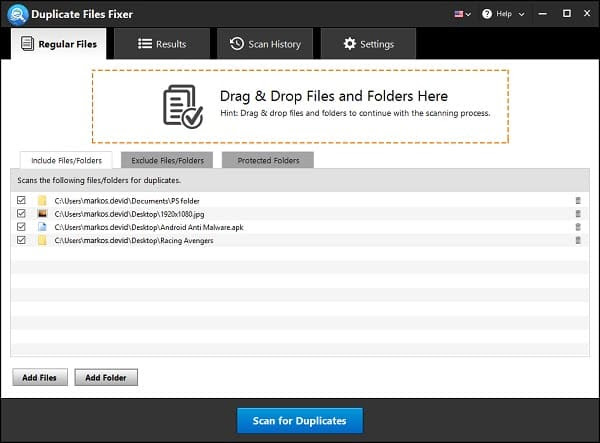Uncheck the 1920x1080.jpg checkbox
Viewport: 600px width, 443px height.
click(x=21, y=213)
